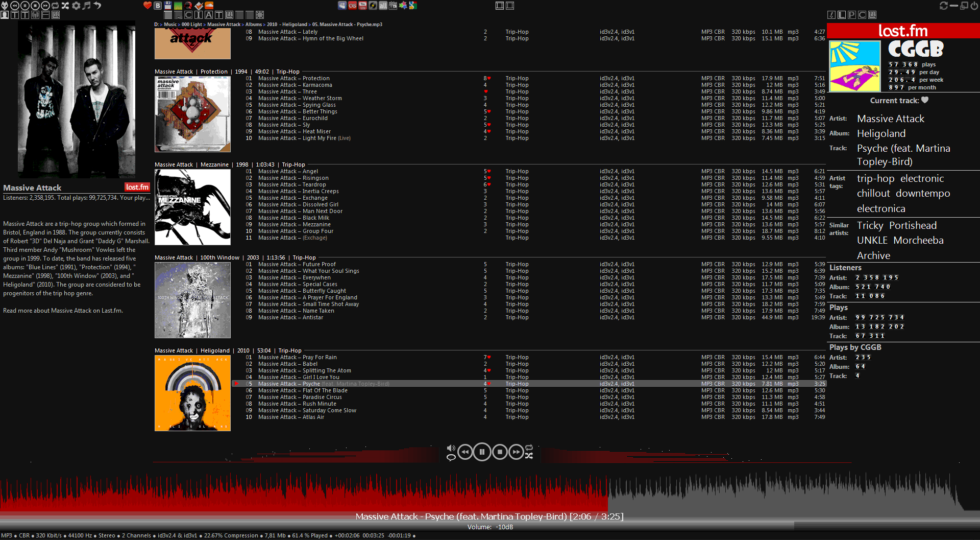Switch to the 'L' tab in the right panel

(x=842, y=15)
